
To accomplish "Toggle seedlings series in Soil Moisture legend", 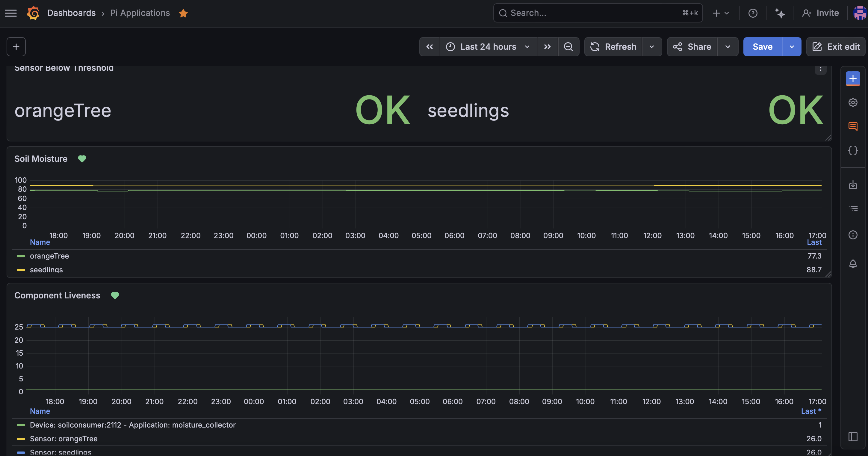I will (46, 270).
